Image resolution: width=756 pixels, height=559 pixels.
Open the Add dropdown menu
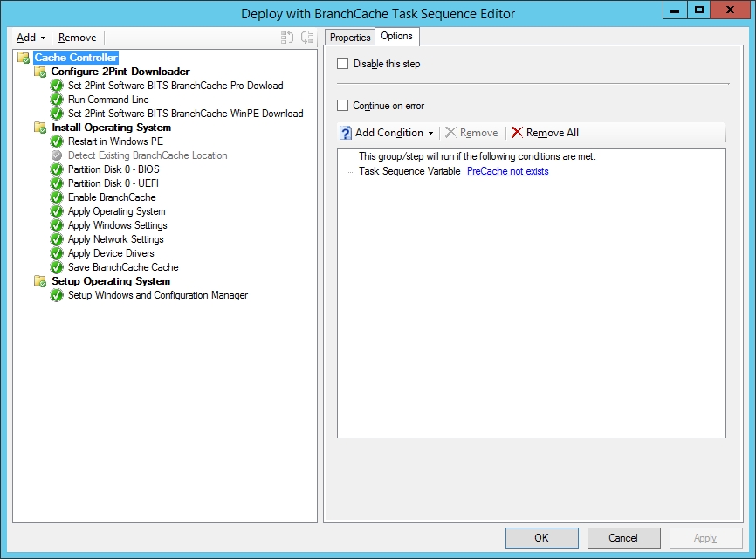tap(31, 38)
